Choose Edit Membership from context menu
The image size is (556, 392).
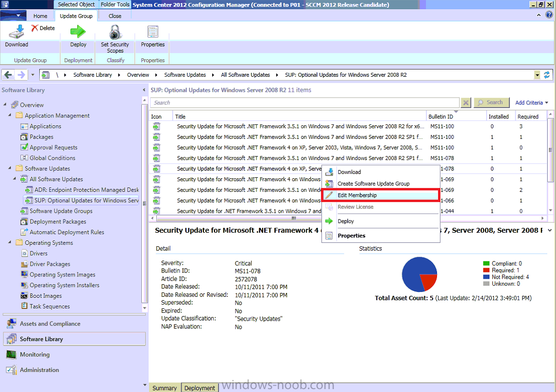point(381,195)
